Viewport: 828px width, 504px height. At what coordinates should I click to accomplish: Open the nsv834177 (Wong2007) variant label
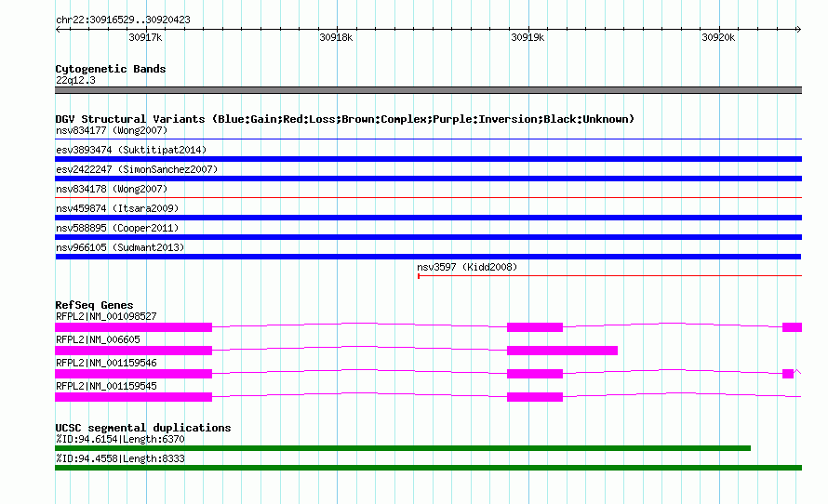[x=112, y=130]
